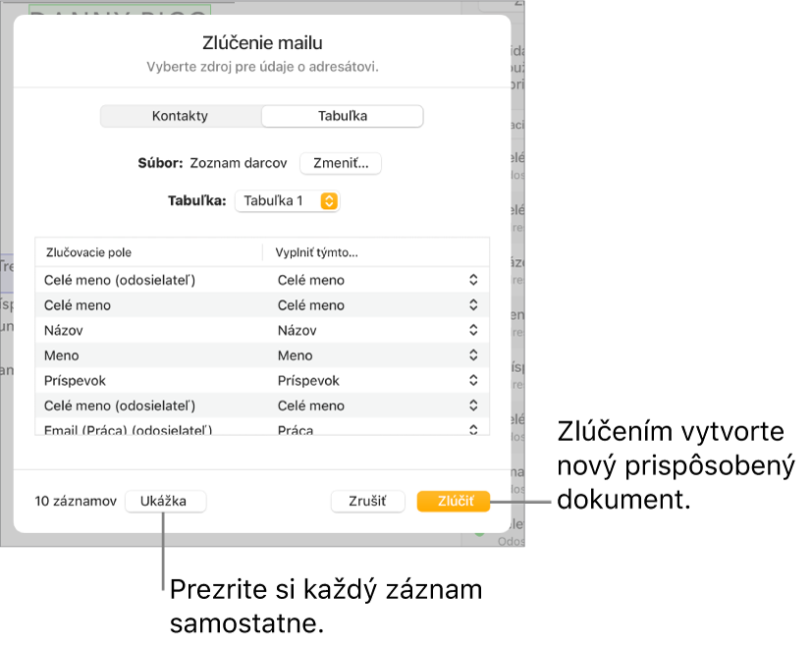Select the Email (Práca) (odosielateľ) field label
812x648 pixels.
pyautogui.click(x=128, y=430)
